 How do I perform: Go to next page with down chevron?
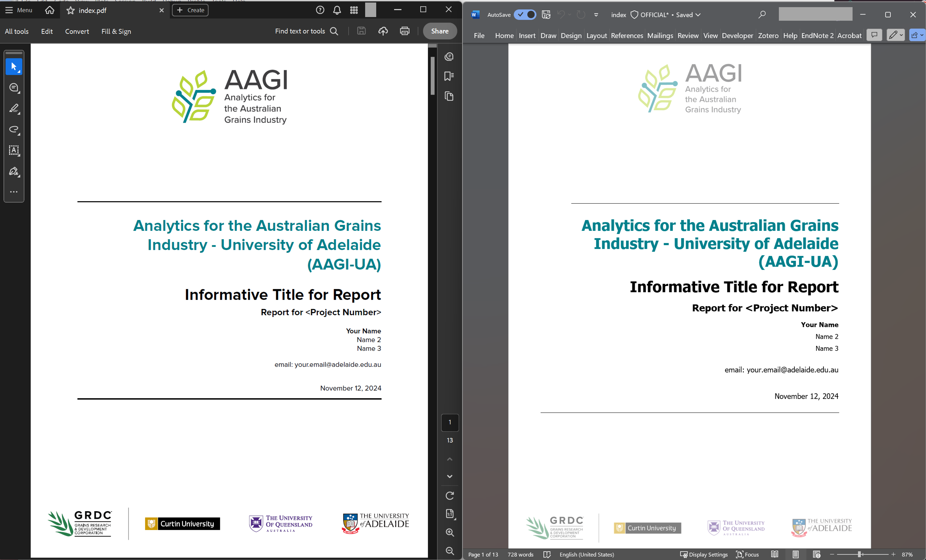click(x=449, y=476)
